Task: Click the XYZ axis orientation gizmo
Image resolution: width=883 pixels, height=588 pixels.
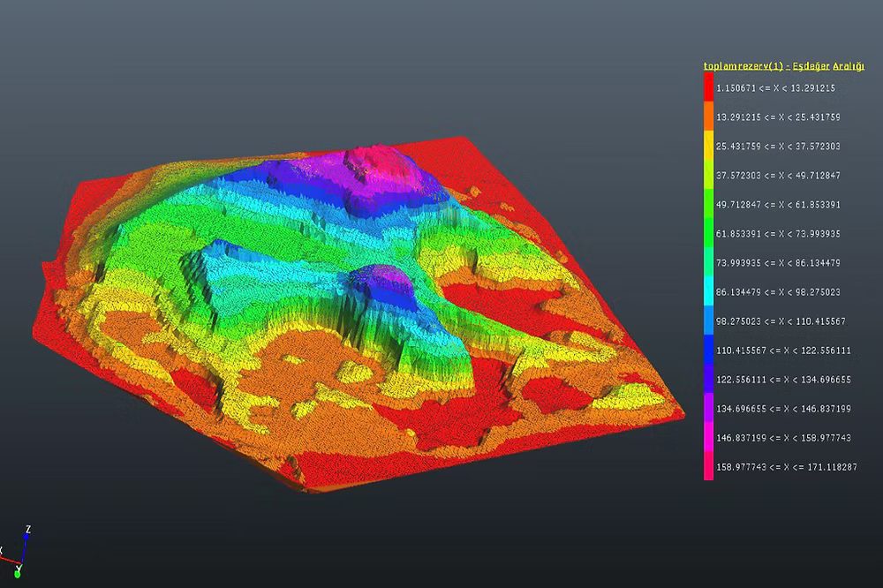Action: click(x=16, y=552)
